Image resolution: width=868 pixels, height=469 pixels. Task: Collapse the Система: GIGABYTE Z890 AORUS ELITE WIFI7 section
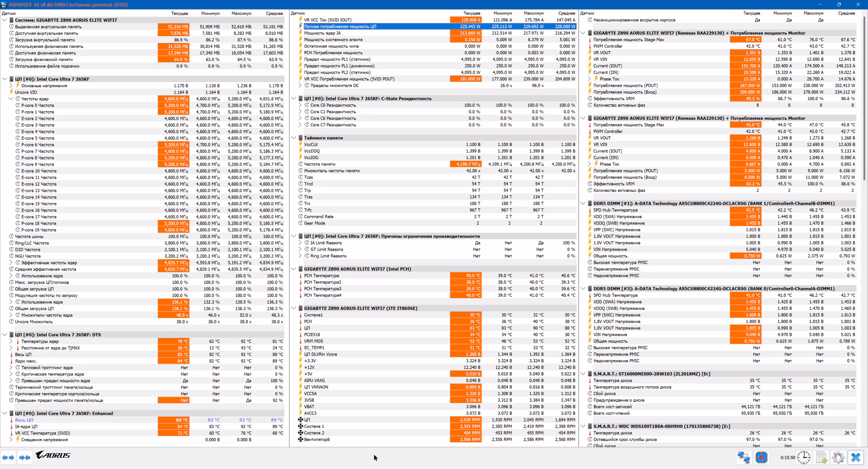point(5,20)
